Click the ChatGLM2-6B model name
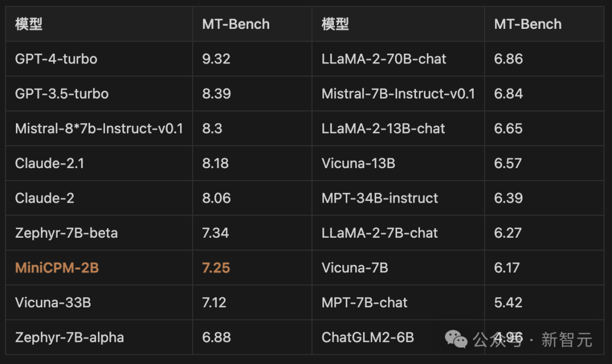The height and width of the screenshot is (364, 612). (368, 337)
